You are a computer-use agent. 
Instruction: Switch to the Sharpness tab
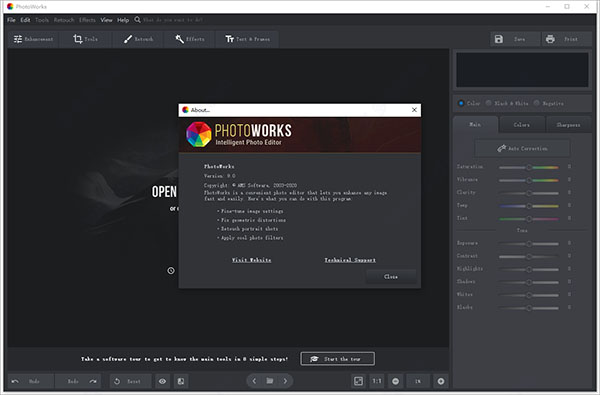click(568, 125)
